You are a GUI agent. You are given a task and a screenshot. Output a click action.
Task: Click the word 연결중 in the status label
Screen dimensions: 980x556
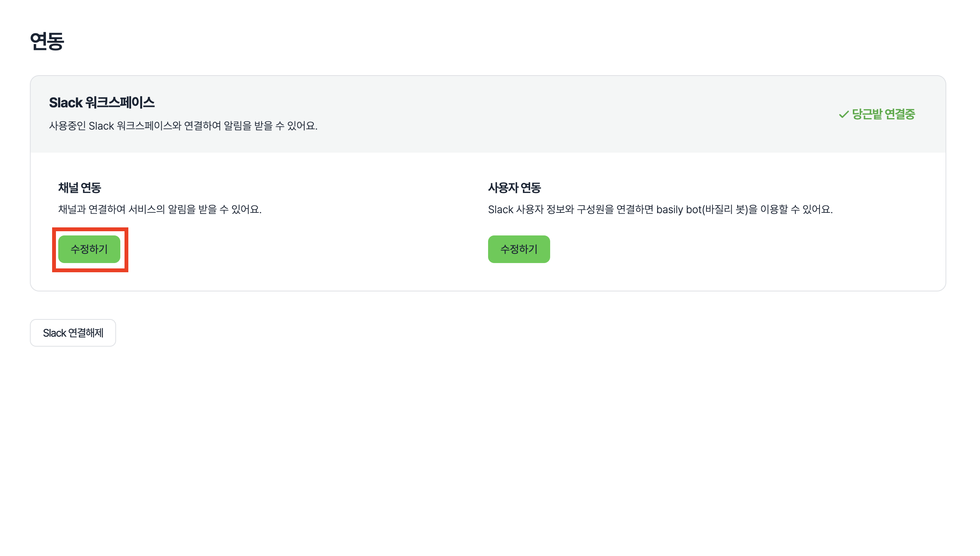[x=900, y=114]
